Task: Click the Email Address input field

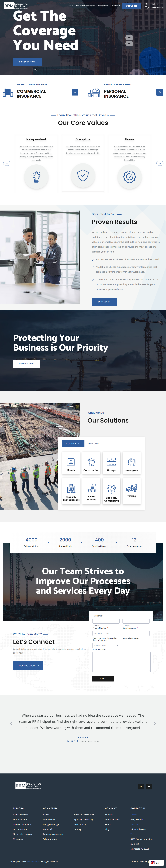Action: (136, 633)
